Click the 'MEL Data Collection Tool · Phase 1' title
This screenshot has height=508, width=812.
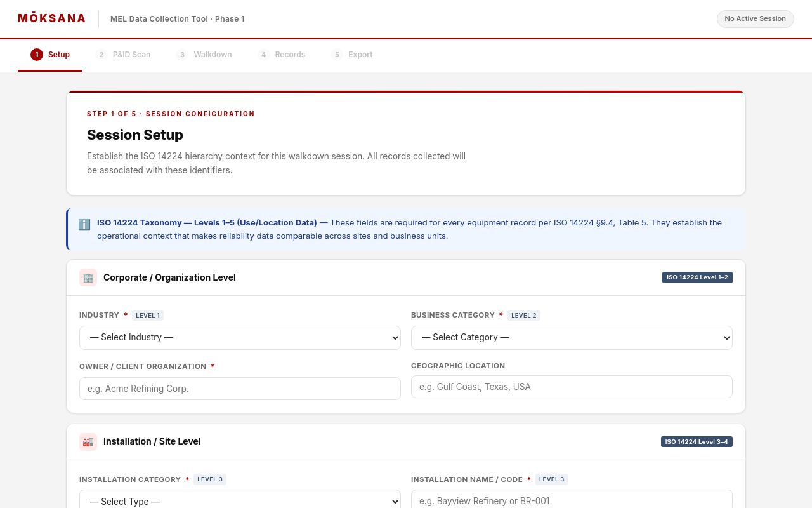(x=178, y=19)
